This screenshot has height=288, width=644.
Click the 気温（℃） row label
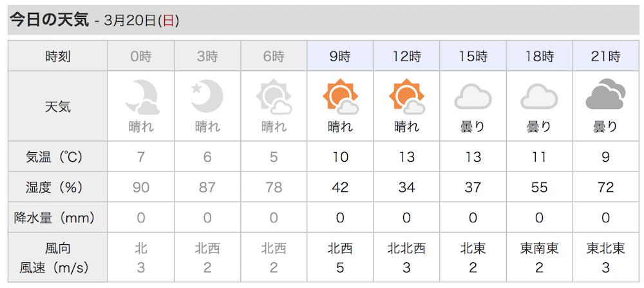[x=58, y=157]
